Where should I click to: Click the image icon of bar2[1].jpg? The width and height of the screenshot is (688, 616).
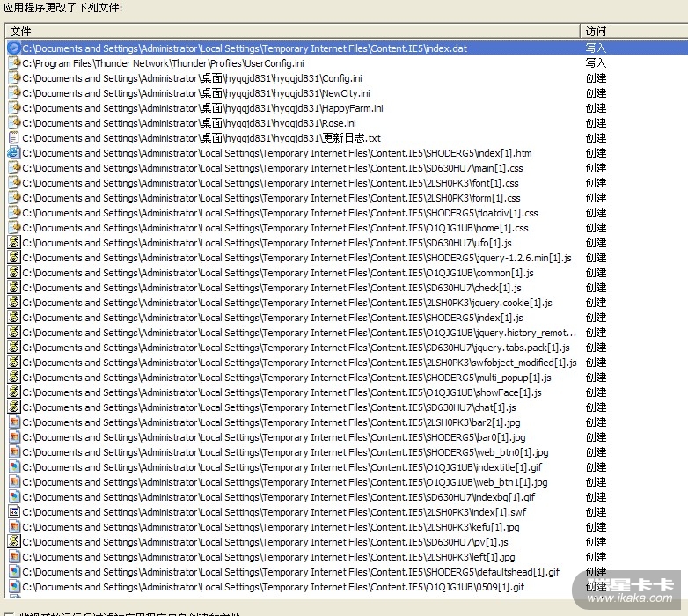click(14, 422)
